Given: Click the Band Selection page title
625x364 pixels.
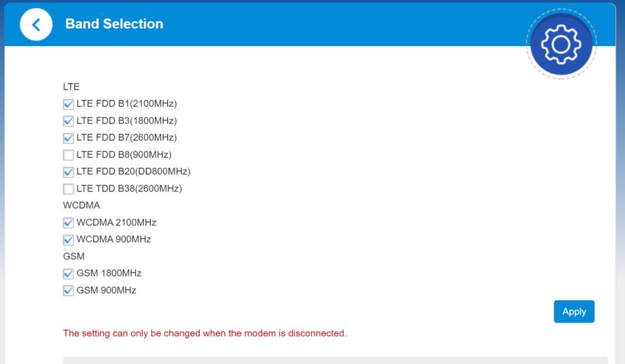Looking at the screenshot, I should pyautogui.click(x=114, y=24).
